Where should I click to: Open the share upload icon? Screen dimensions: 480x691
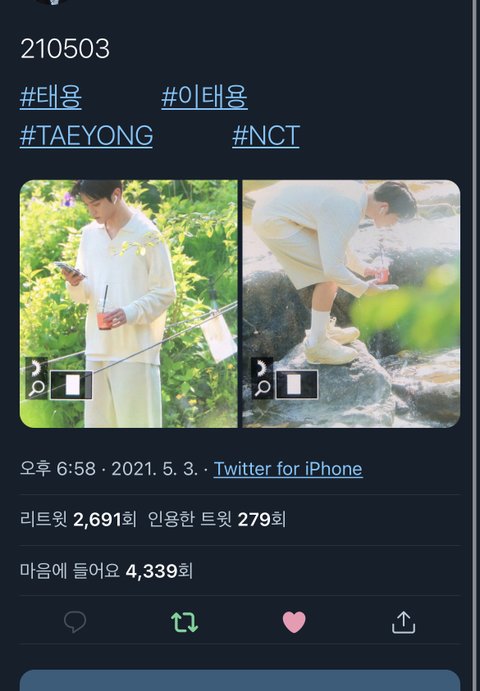tap(403, 622)
